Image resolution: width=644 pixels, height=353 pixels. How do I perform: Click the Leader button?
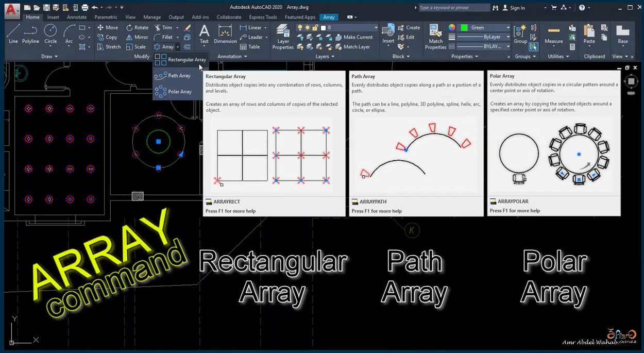click(x=251, y=37)
